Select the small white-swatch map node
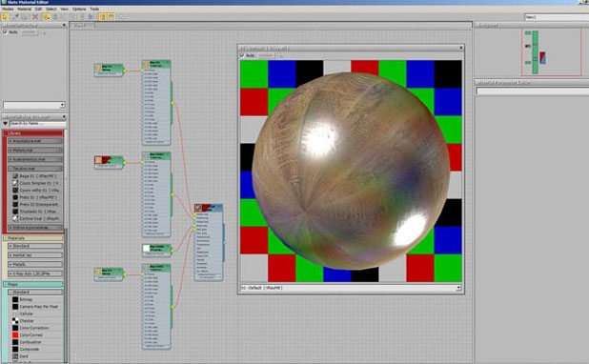The width and height of the screenshot is (589, 364). coord(156,250)
